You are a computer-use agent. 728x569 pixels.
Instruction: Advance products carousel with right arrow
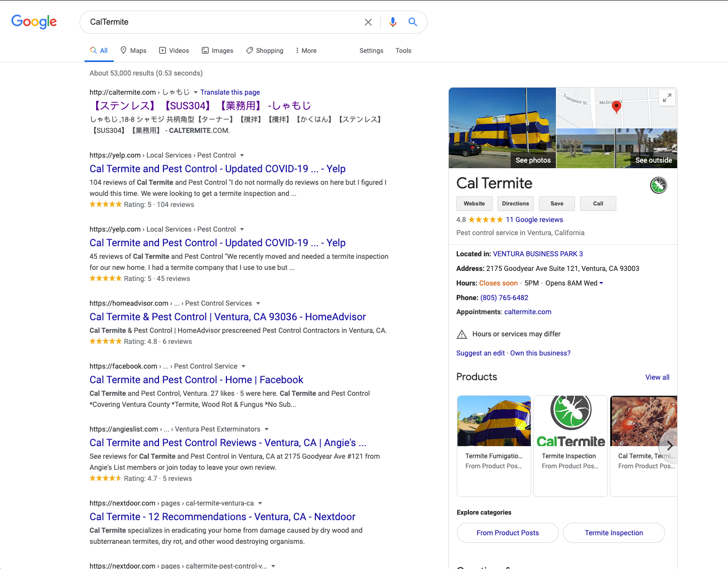[670, 446]
